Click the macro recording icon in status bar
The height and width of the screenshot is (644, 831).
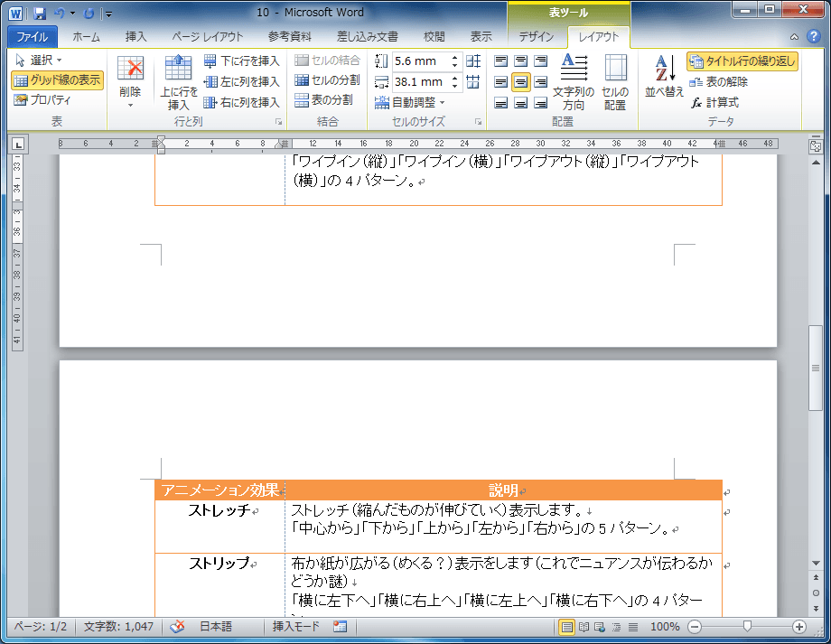tap(340, 627)
